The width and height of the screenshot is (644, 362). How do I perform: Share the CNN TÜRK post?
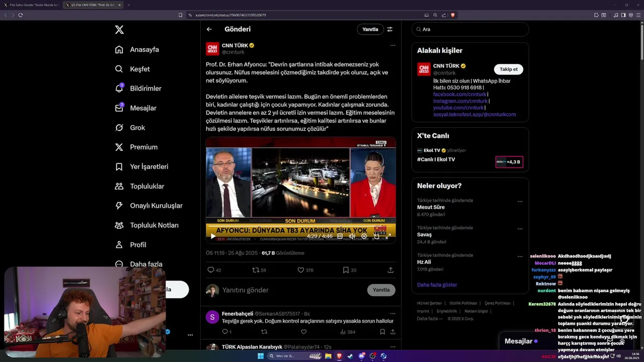point(390,270)
